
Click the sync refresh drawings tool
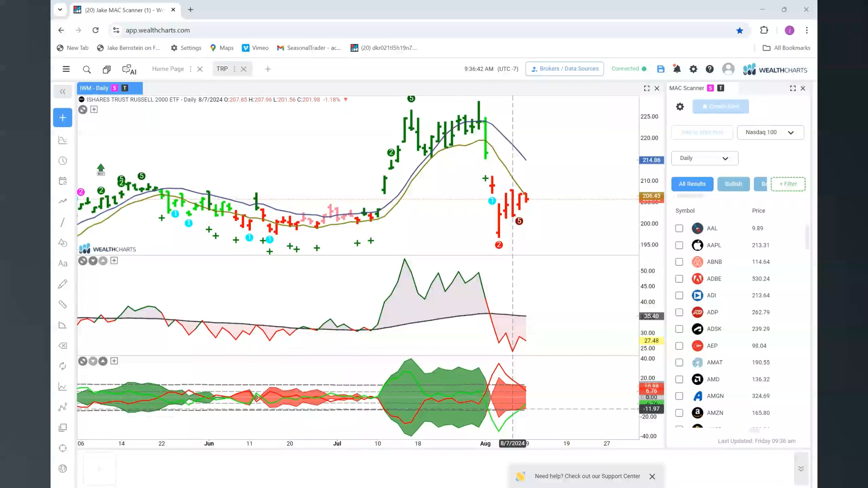coord(63,366)
